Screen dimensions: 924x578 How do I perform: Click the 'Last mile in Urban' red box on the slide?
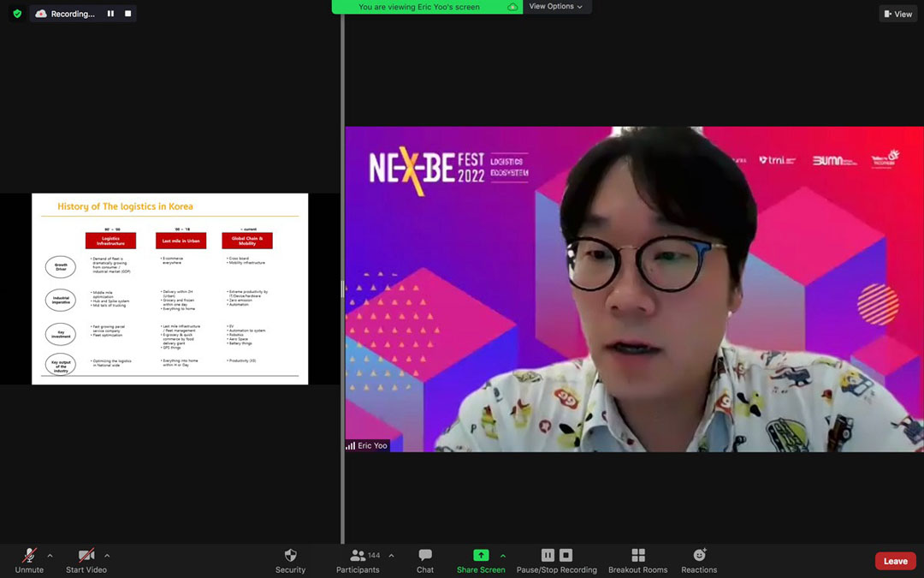181,241
